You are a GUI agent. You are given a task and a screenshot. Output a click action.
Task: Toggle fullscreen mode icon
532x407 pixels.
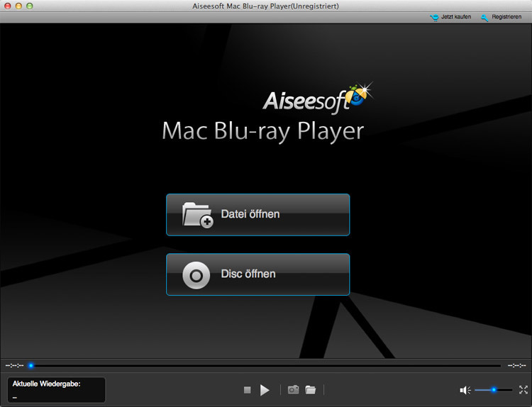click(x=523, y=390)
